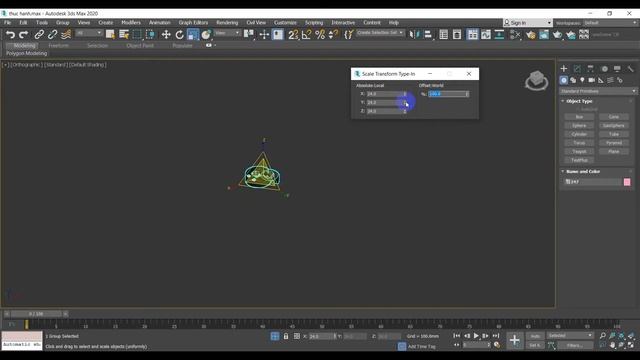
Task: Open key filter Selected dropdown
Action: [x=570, y=336]
